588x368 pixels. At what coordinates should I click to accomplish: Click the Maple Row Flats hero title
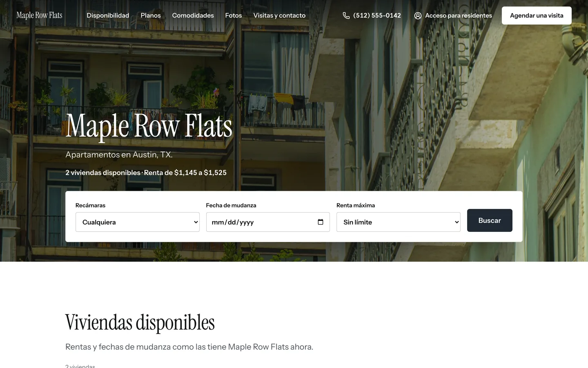pos(149,126)
